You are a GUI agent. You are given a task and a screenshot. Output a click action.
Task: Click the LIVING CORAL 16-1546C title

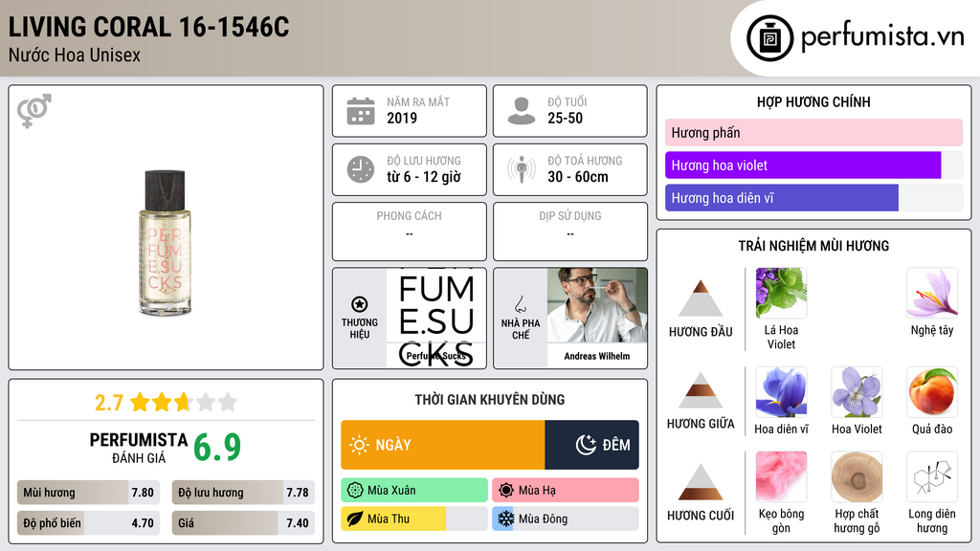tap(148, 27)
